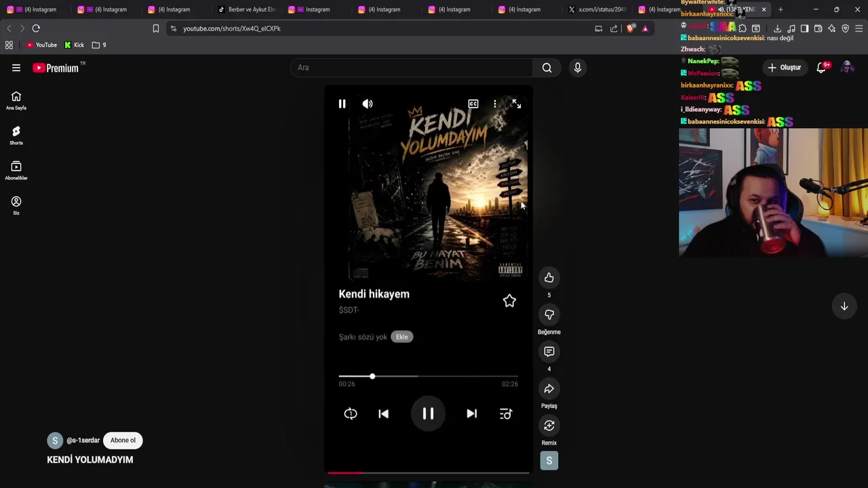Go back in browser history

[9, 28]
